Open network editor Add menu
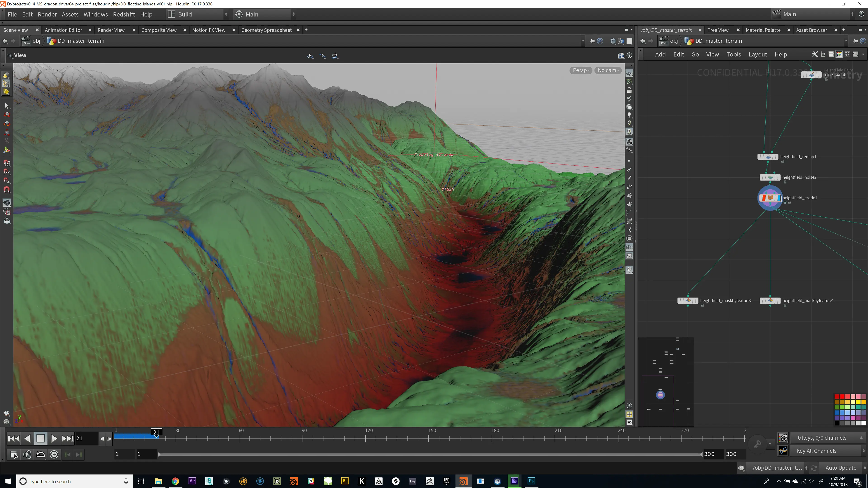 [660, 54]
